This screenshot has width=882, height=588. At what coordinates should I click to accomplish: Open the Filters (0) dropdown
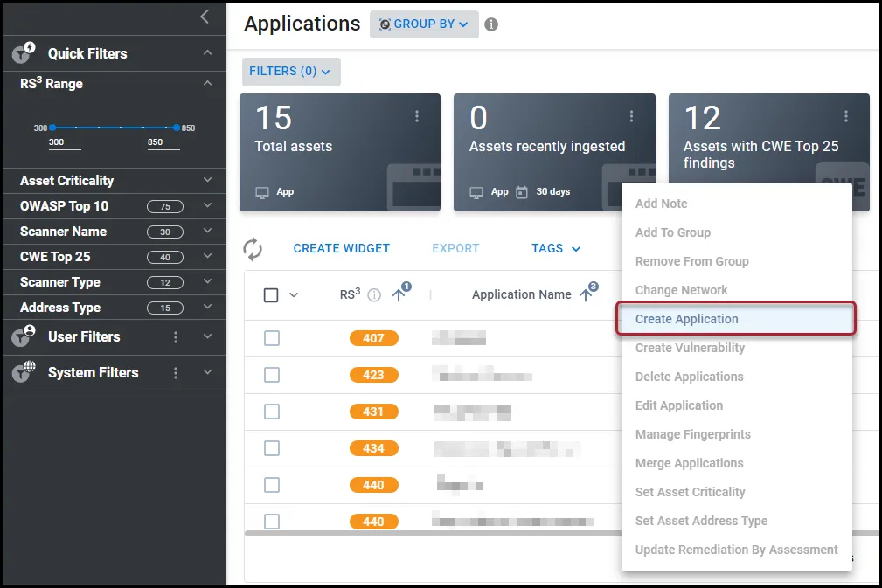click(x=291, y=72)
